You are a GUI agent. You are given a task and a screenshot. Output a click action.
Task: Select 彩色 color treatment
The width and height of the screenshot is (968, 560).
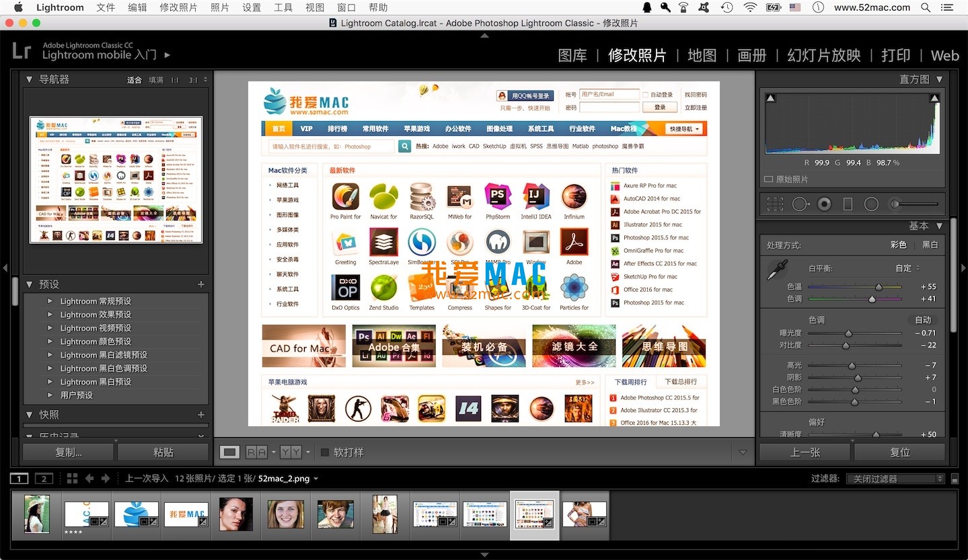899,245
